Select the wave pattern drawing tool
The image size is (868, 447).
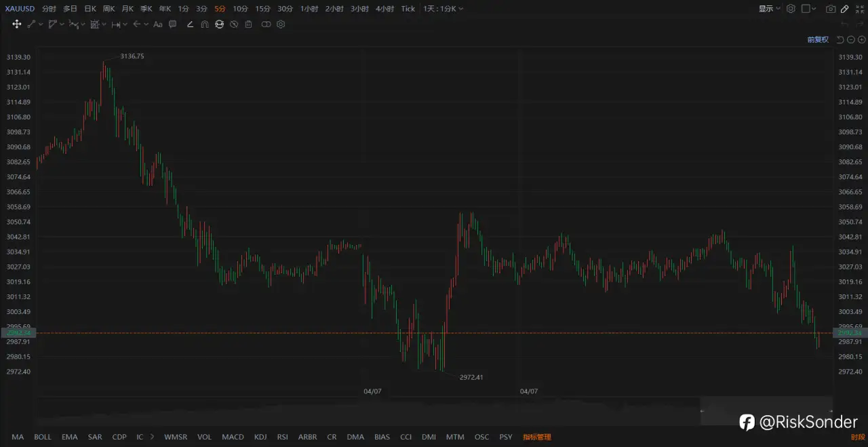click(x=73, y=24)
